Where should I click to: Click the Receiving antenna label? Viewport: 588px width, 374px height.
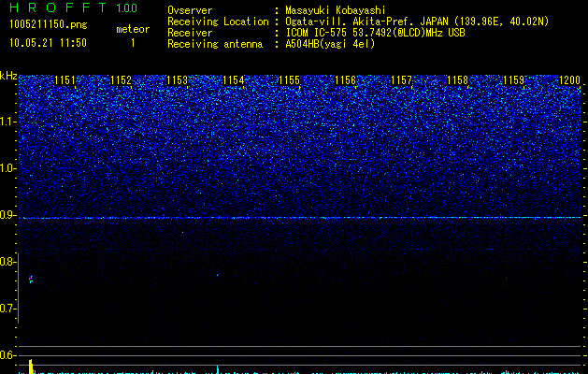215,44
